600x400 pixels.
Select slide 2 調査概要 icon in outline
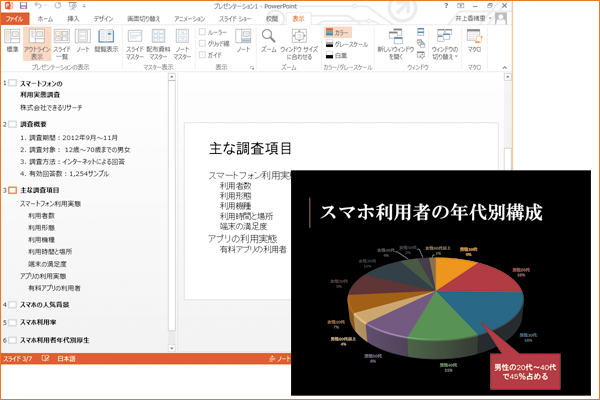coord(13,124)
